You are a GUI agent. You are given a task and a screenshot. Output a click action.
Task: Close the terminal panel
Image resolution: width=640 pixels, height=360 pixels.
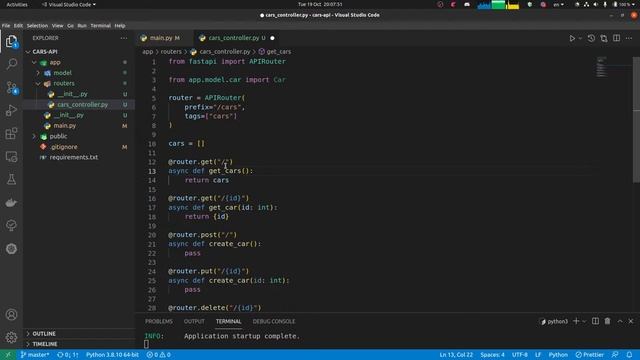click(631, 321)
